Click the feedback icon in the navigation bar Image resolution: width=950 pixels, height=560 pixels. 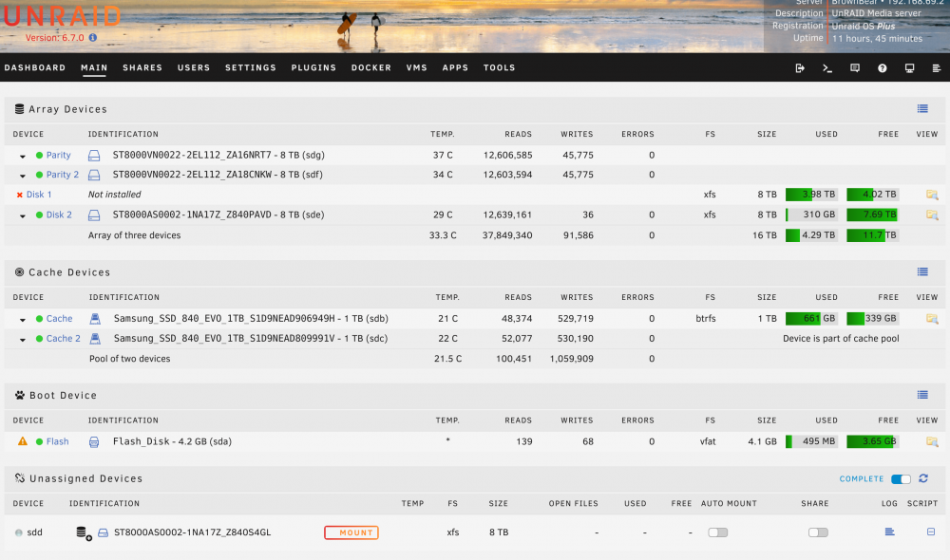(x=855, y=68)
